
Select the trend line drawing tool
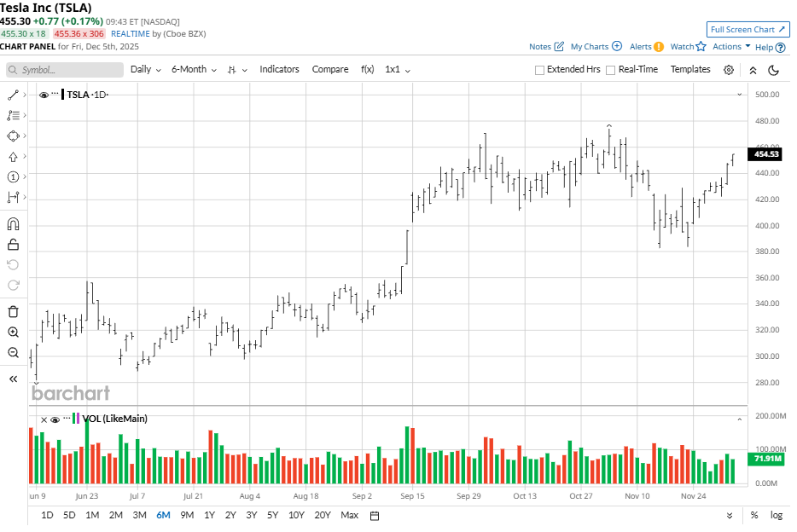tap(13, 95)
